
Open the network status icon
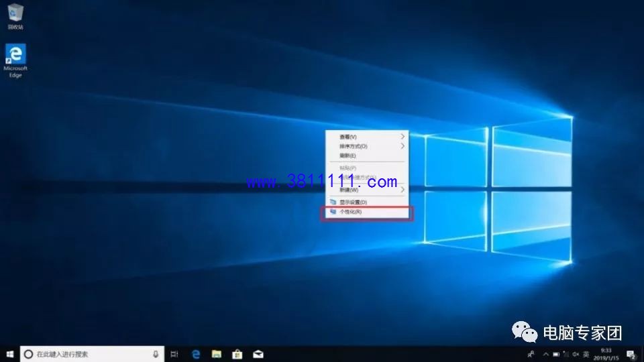click(566, 354)
